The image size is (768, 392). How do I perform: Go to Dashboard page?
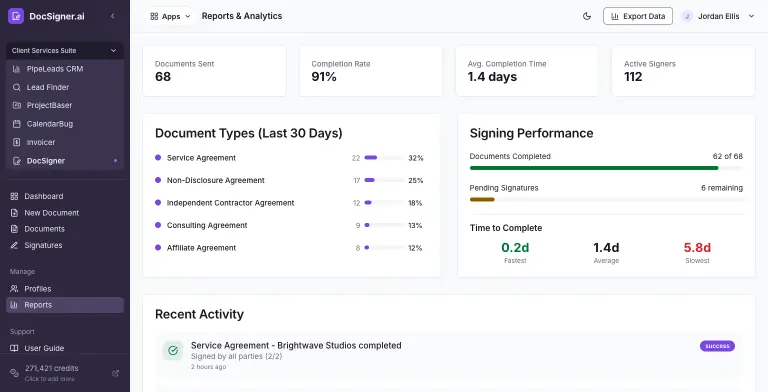[x=65, y=196]
